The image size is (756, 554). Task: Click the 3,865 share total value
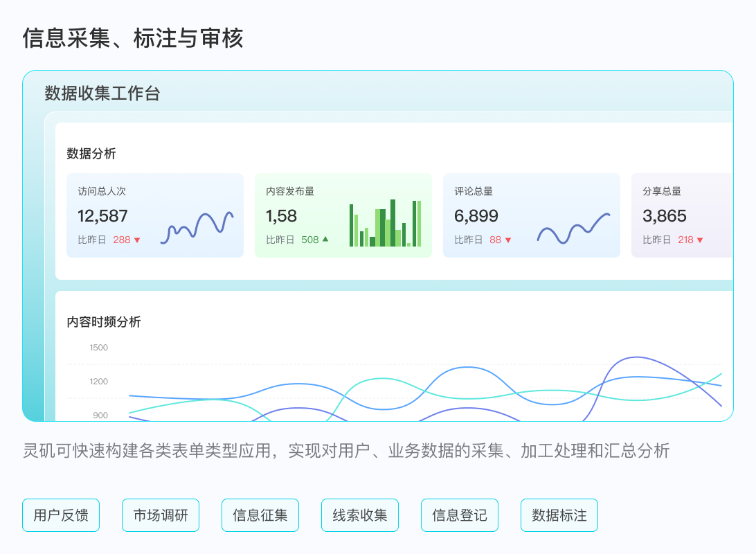[665, 216]
